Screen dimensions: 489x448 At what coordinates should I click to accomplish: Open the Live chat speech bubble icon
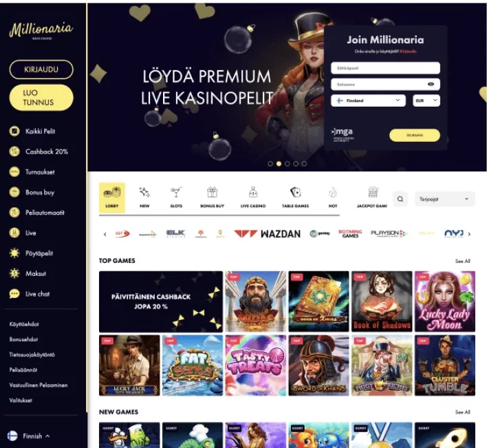pos(14,294)
